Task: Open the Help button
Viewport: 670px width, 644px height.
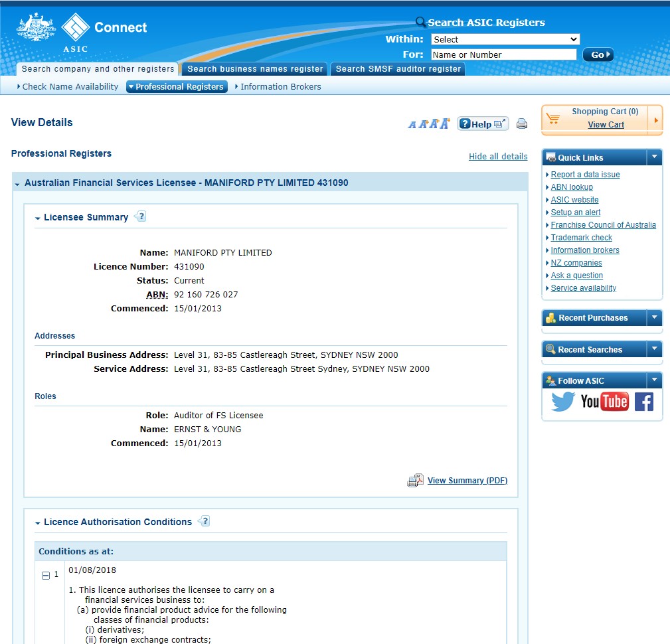Action: [483, 124]
